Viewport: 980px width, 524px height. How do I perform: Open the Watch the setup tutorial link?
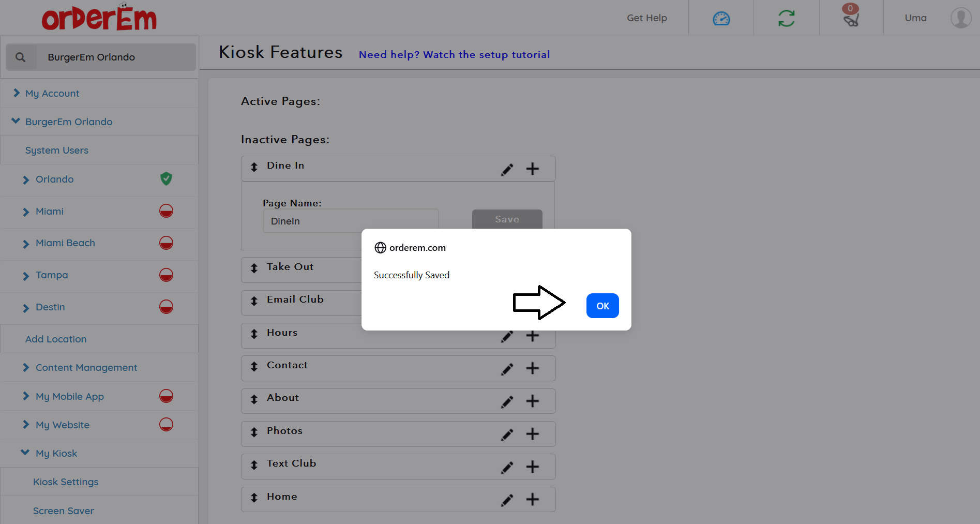(454, 55)
